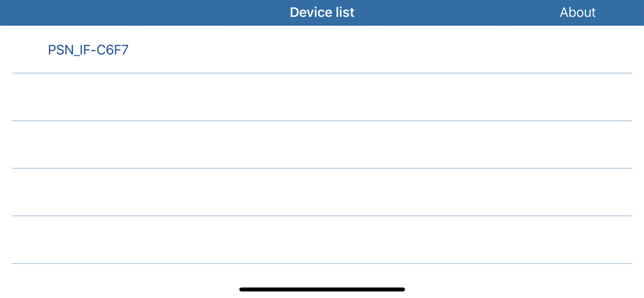Open the About page
The height and width of the screenshot is (298, 644).
[x=578, y=12]
